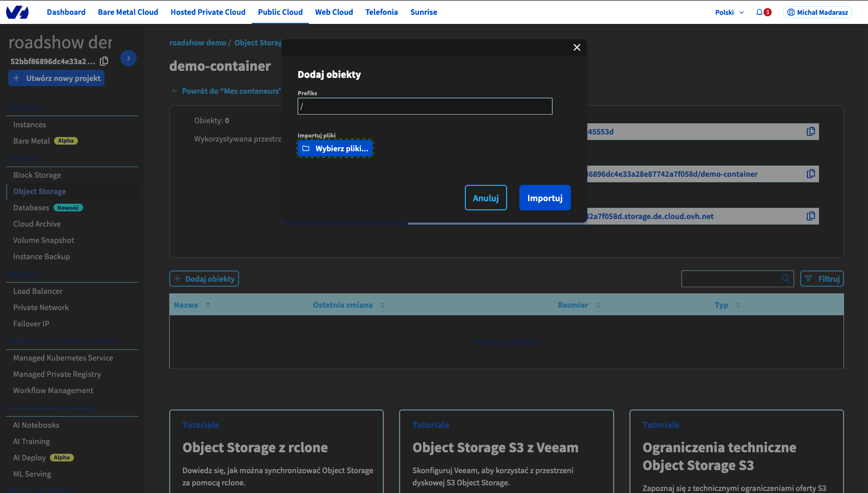868x493 pixels.
Task: Open Managed Kubernetes Service item
Action: click(x=63, y=358)
